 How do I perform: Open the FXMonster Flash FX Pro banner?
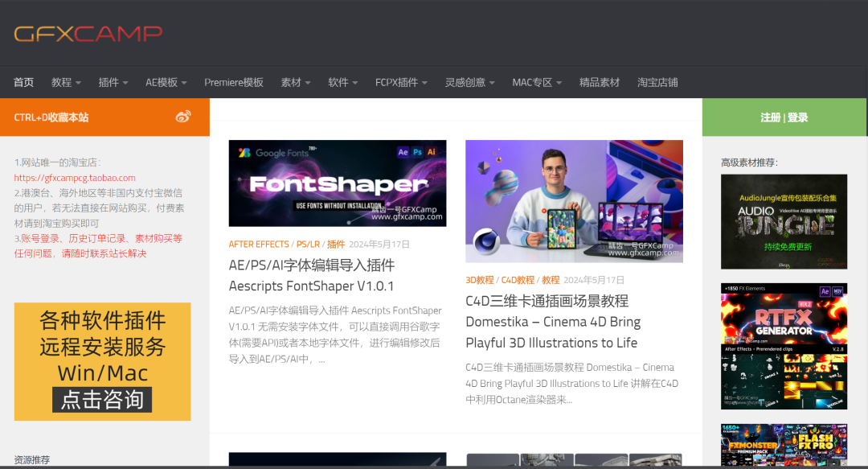[784, 445]
